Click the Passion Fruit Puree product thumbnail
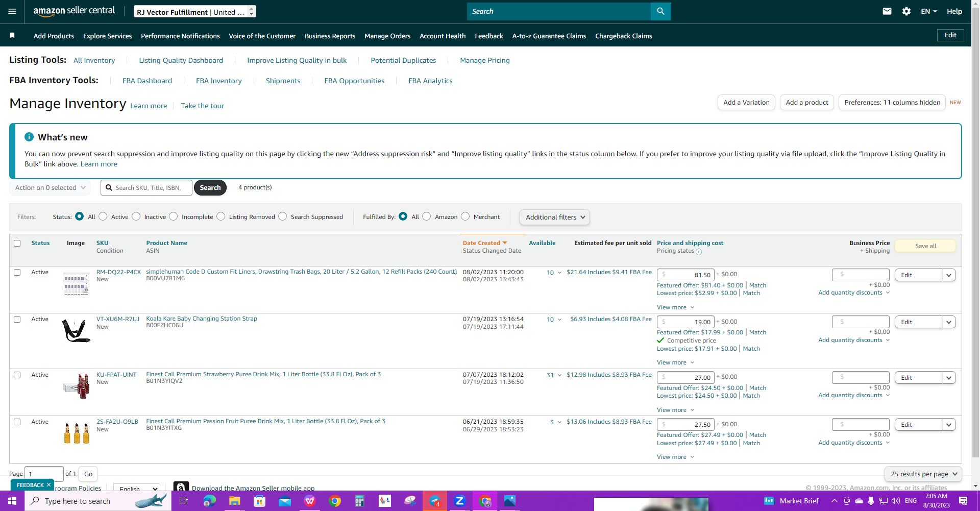This screenshot has height=511, width=980. pyautogui.click(x=76, y=433)
